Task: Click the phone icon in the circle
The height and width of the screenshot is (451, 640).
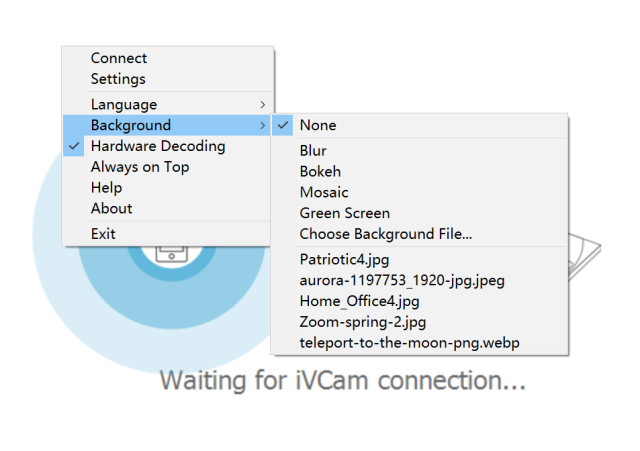Action: [172, 254]
